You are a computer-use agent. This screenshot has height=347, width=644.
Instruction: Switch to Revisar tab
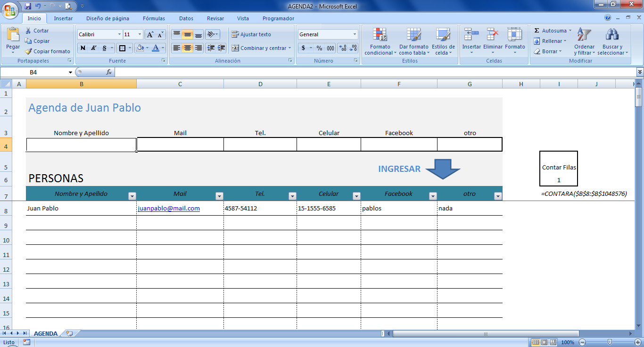pos(215,18)
